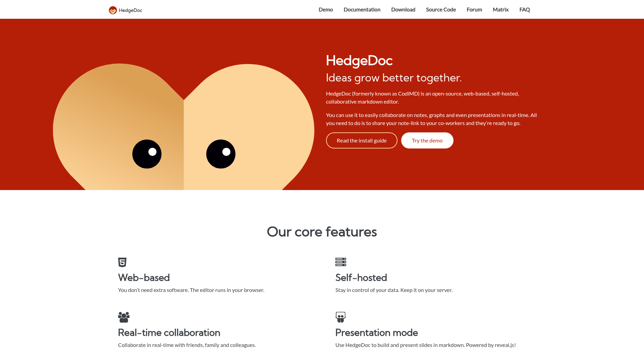The image size is (644, 362).
Task: Select the slideshow icon above Presentation mode
Action: (341, 317)
